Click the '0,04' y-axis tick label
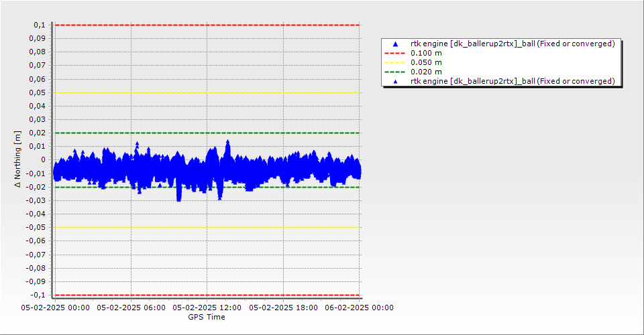644x335 pixels. pos(38,107)
